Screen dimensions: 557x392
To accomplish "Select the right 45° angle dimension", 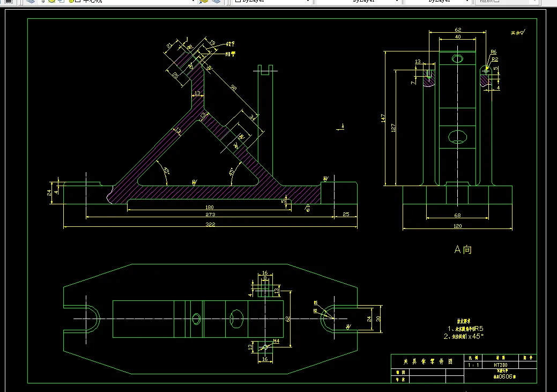I will click(x=232, y=172).
